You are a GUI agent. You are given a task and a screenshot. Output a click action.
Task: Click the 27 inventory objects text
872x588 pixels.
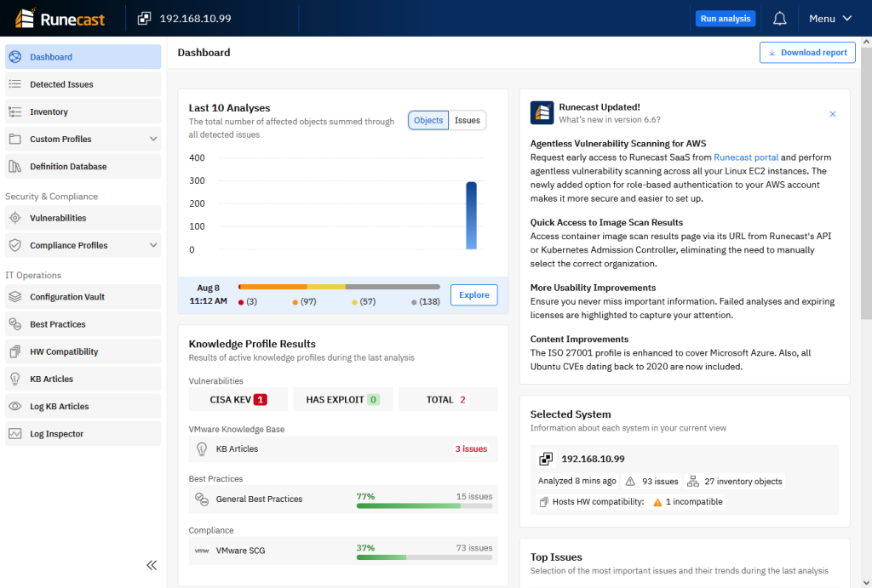[743, 482]
